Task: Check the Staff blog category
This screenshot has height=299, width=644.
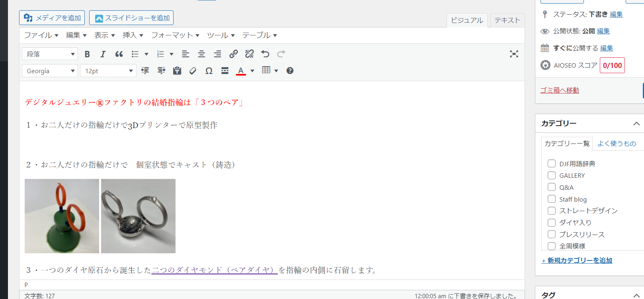Action: coord(552,199)
